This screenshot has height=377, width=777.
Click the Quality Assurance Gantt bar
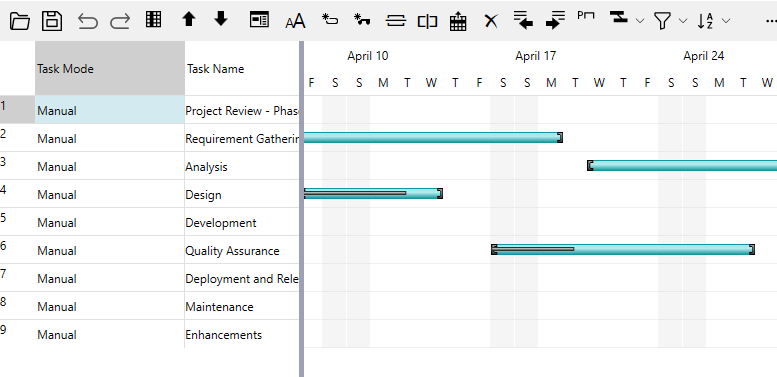pos(623,250)
